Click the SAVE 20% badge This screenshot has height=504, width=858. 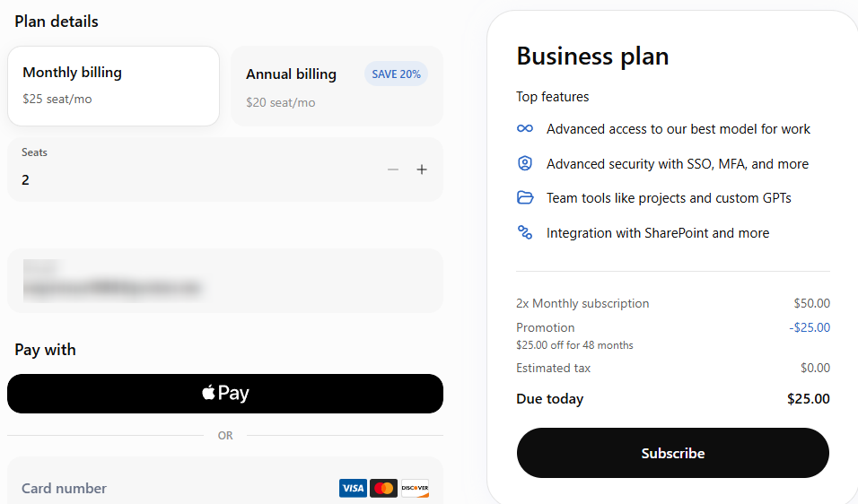pos(396,74)
